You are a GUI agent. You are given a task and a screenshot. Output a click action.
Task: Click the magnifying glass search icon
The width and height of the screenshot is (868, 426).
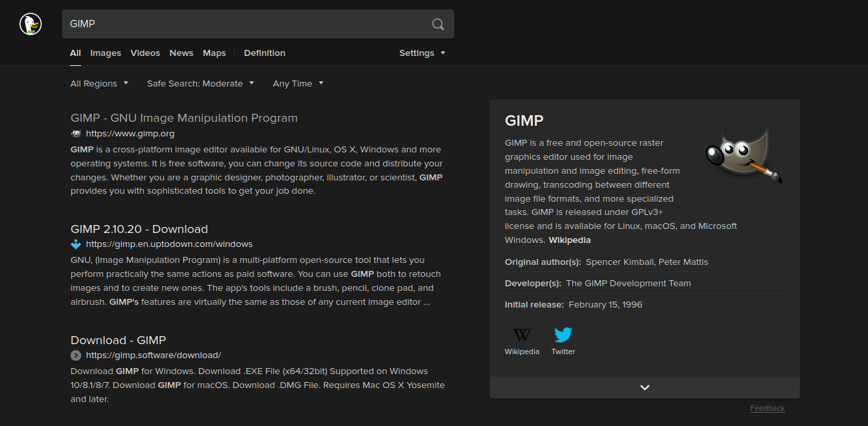438,24
